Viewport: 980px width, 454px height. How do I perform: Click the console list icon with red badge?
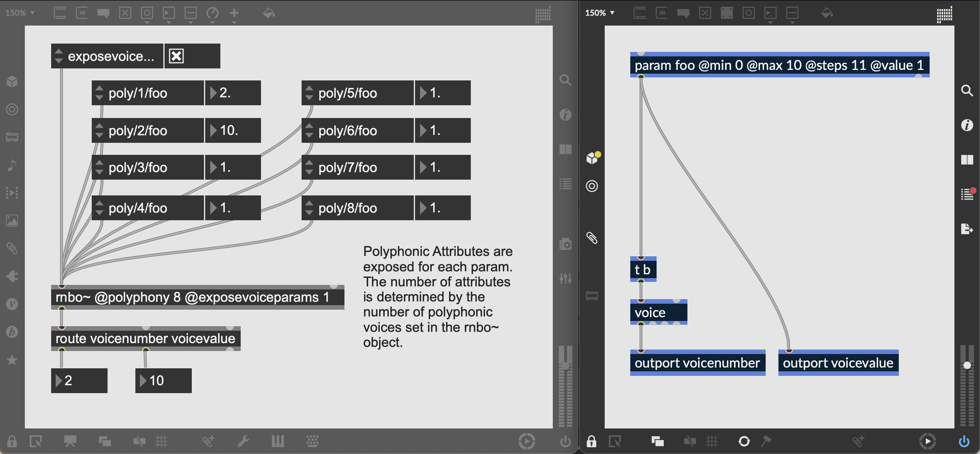[x=967, y=194]
